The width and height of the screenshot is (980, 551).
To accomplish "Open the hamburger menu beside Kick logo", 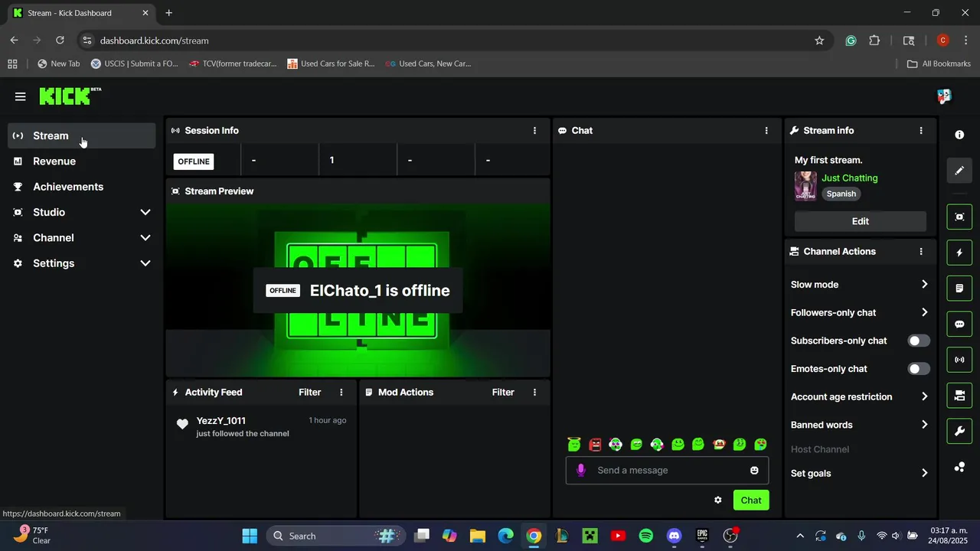I will click(21, 96).
